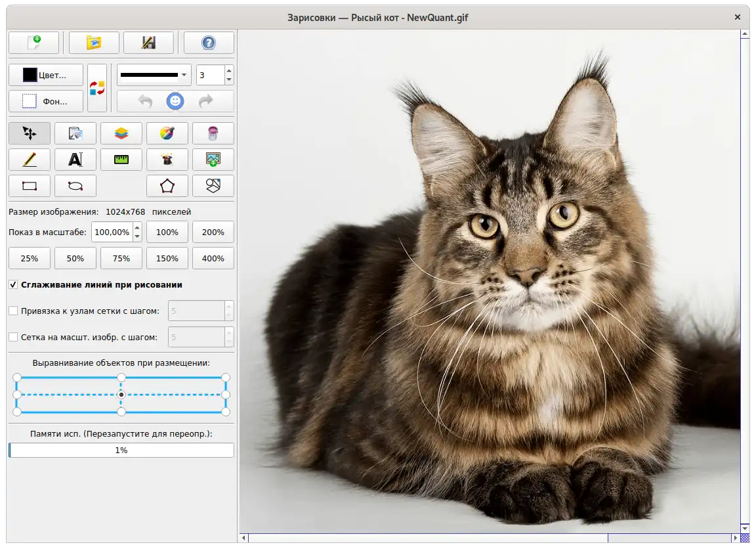Image resolution: width=756 pixels, height=549 pixels.
Task: Increase zoom percentage with spinbox up arrow
Action: (137, 227)
